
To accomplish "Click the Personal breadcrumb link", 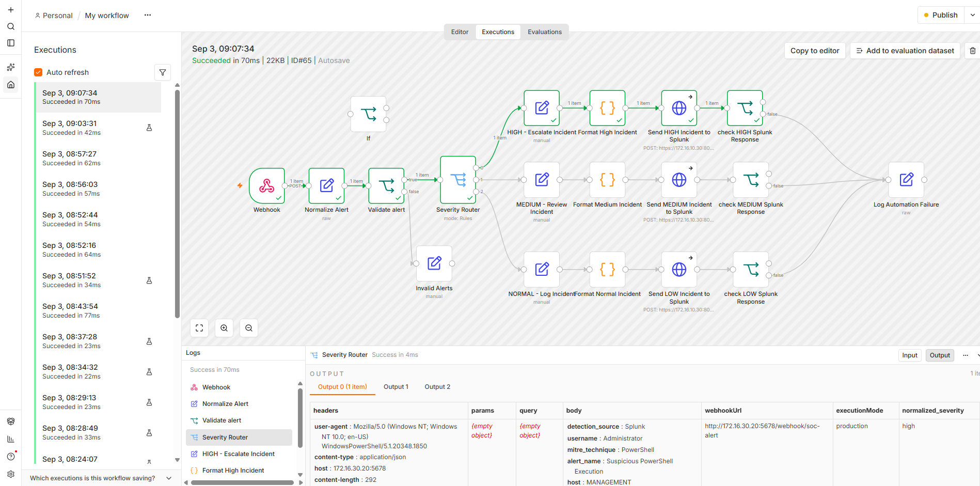I will click(x=54, y=15).
